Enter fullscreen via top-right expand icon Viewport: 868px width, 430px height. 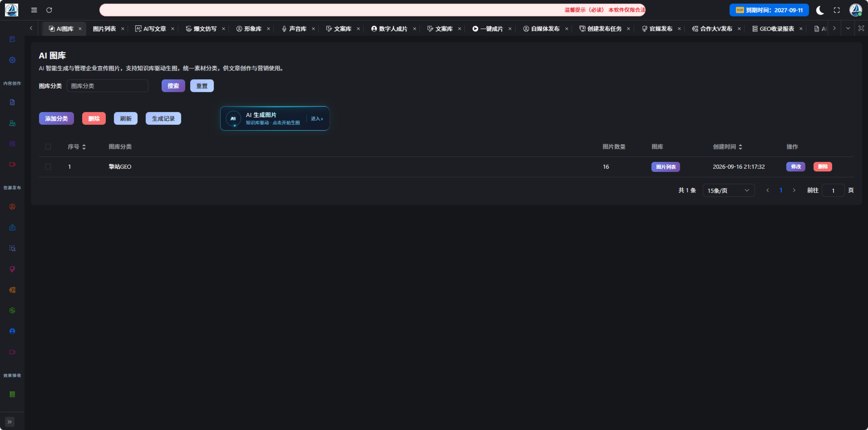coord(837,10)
